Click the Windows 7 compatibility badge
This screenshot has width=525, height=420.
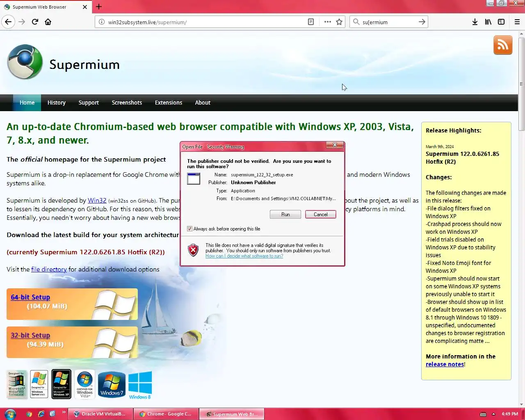click(112, 385)
